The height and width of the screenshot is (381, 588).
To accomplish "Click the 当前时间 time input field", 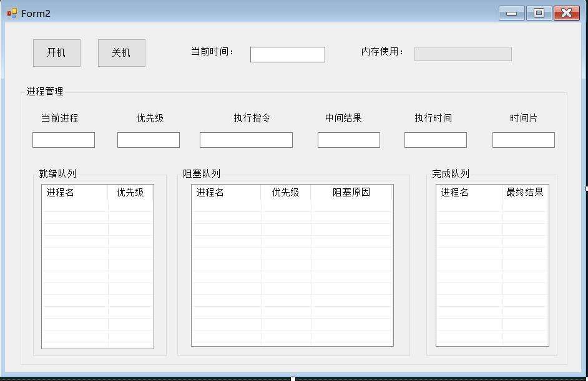I will point(287,54).
